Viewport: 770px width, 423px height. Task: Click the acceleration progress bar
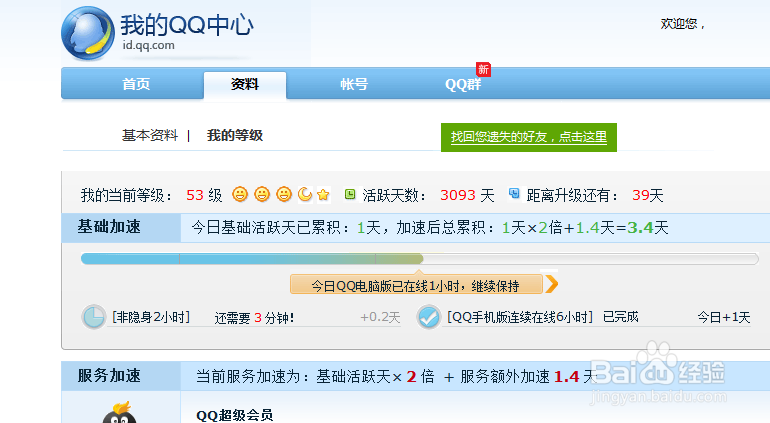pyautogui.click(x=420, y=258)
